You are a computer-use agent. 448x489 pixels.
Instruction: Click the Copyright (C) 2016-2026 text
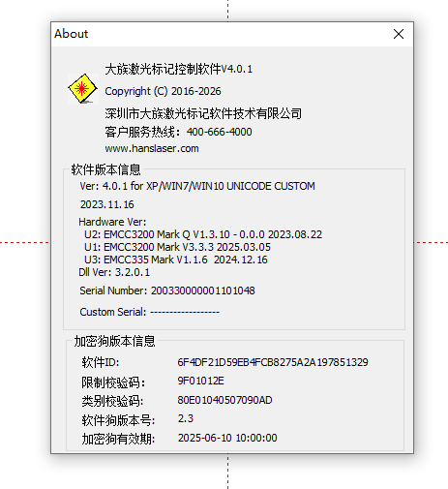(163, 91)
